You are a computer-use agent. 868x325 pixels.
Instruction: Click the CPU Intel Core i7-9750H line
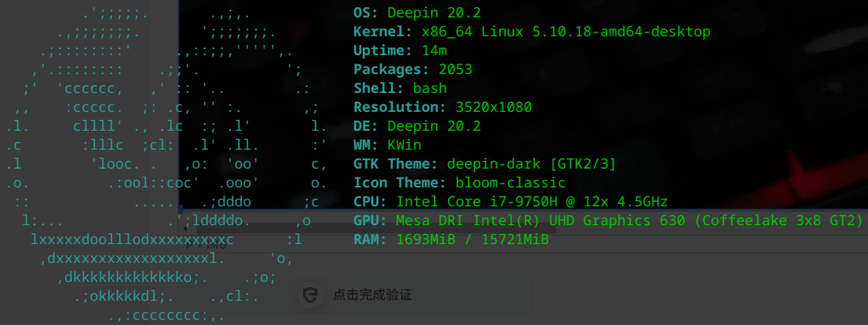point(510,202)
